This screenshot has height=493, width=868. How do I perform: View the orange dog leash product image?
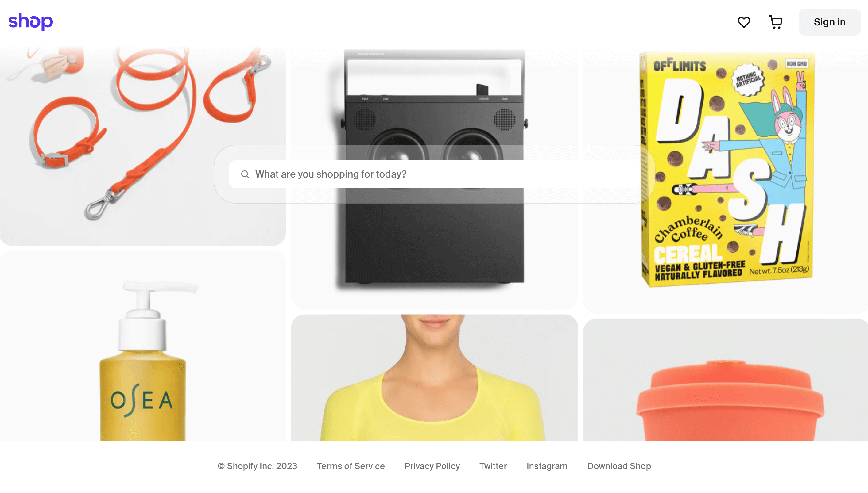[142, 145]
